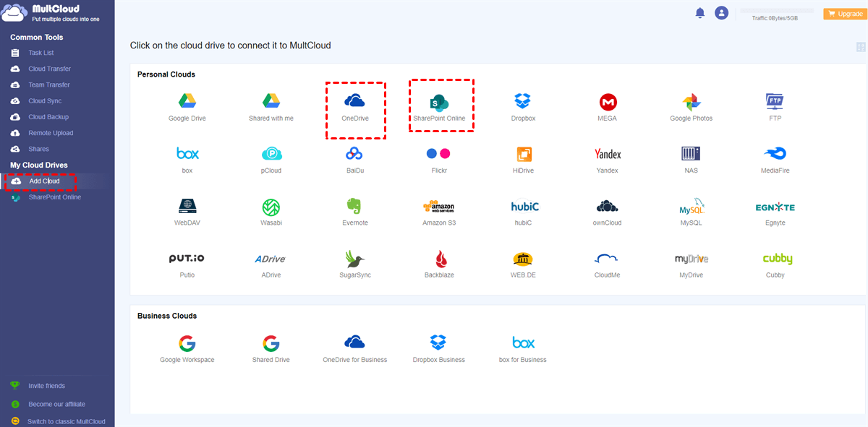The height and width of the screenshot is (427, 868).
Task: Connect the personal box cloud
Action: [x=187, y=160]
